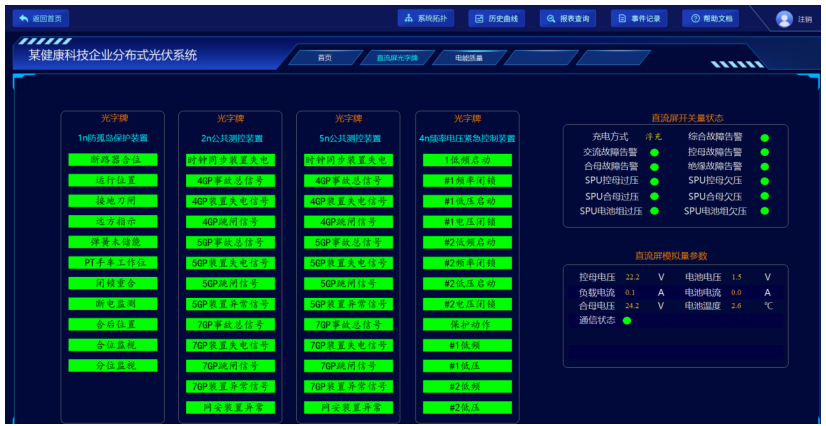The width and height of the screenshot is (826, 426).
Task: Click 7GP装置异常信号 under 2n公共测控装置
Action: tap(230, 386)
